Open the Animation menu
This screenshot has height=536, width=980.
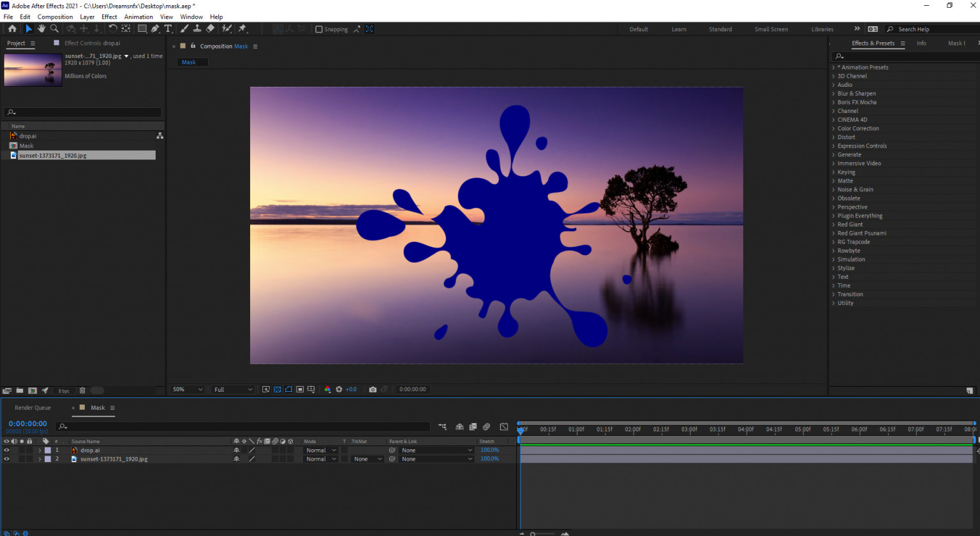click(138, 17)
